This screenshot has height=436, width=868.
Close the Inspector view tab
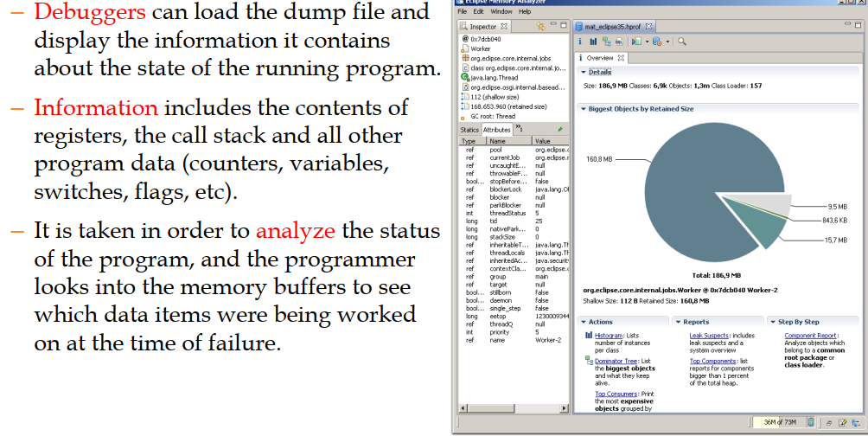[x=504, y=26]
